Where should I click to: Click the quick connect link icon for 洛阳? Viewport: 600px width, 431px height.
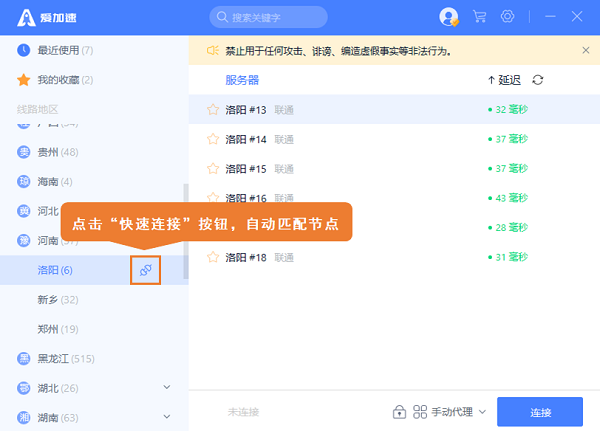click(x=145, y=270)
